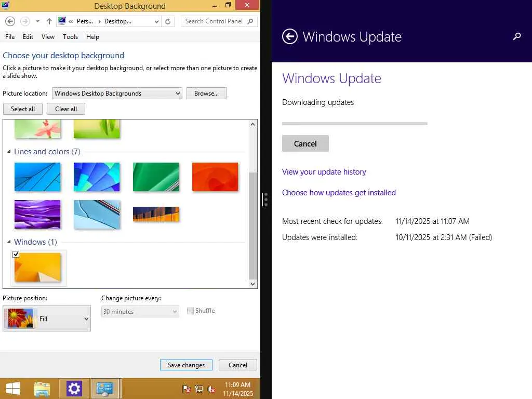The height and width of the screenshot is (399, 532).
Task: Select the green wallpaper thumbnail
Action: click(156, 177)
